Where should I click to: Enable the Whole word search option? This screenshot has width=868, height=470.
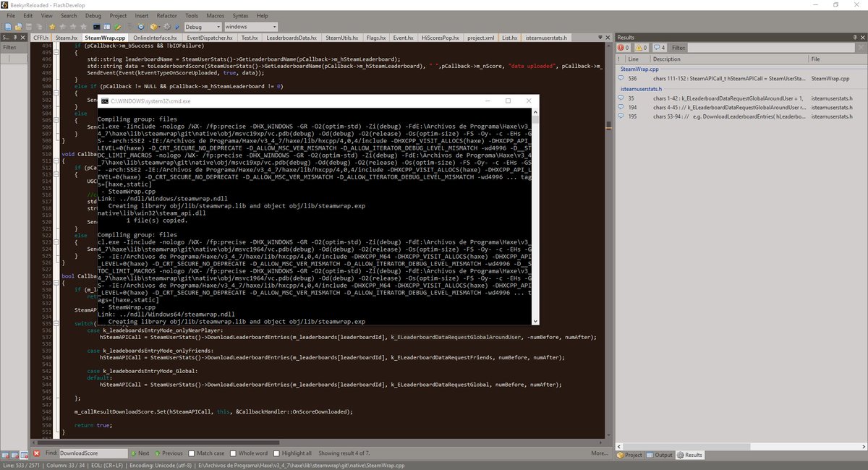tap(234, 453)
